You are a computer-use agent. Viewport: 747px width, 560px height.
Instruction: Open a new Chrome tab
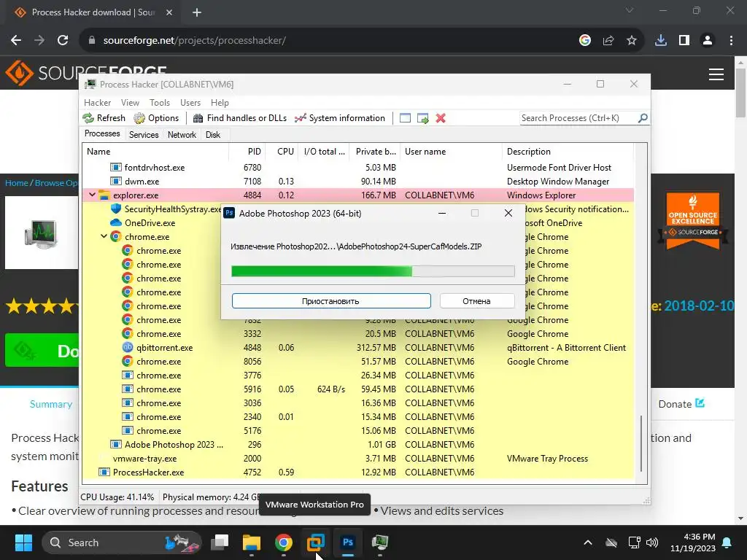[x=197, y=12]
